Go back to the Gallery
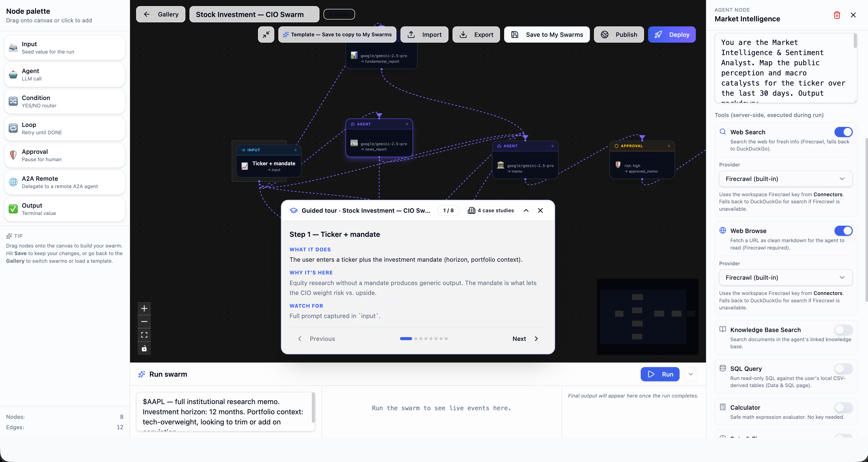The width and height of the screenshot is (868, 462). (160, 14)
